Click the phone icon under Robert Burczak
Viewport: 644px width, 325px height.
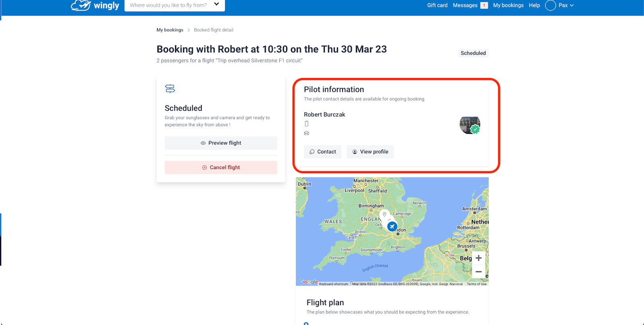(307, 124)
